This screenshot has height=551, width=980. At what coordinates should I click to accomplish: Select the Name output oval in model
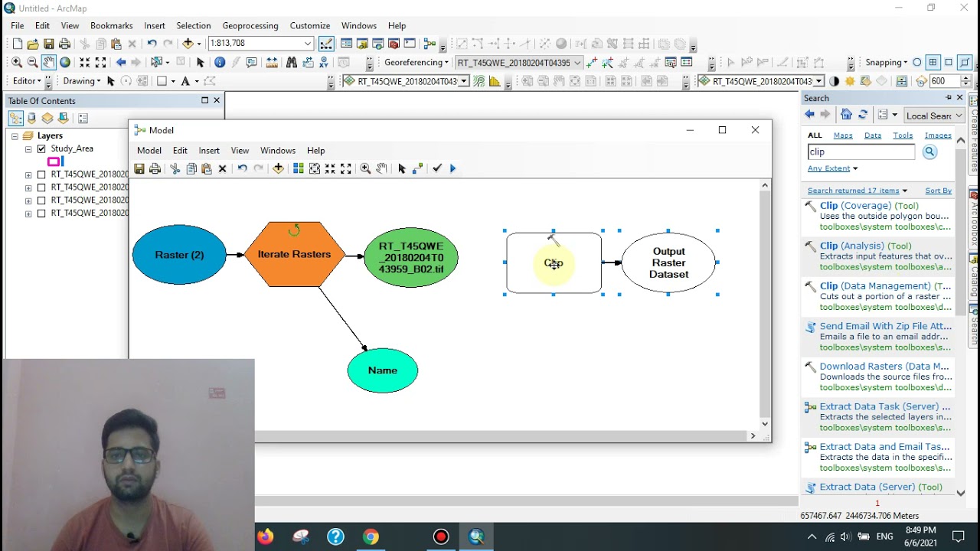(x=383, y=370)
